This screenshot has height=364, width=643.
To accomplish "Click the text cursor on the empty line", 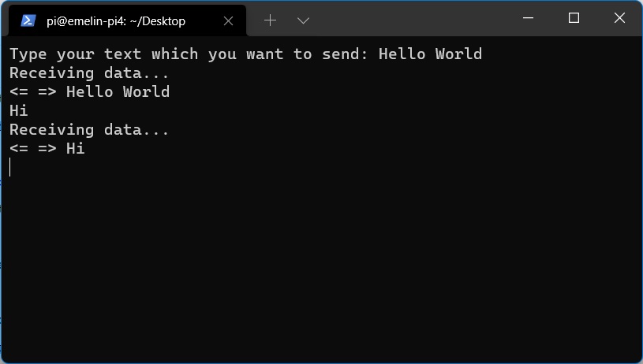I will (10, 167).
